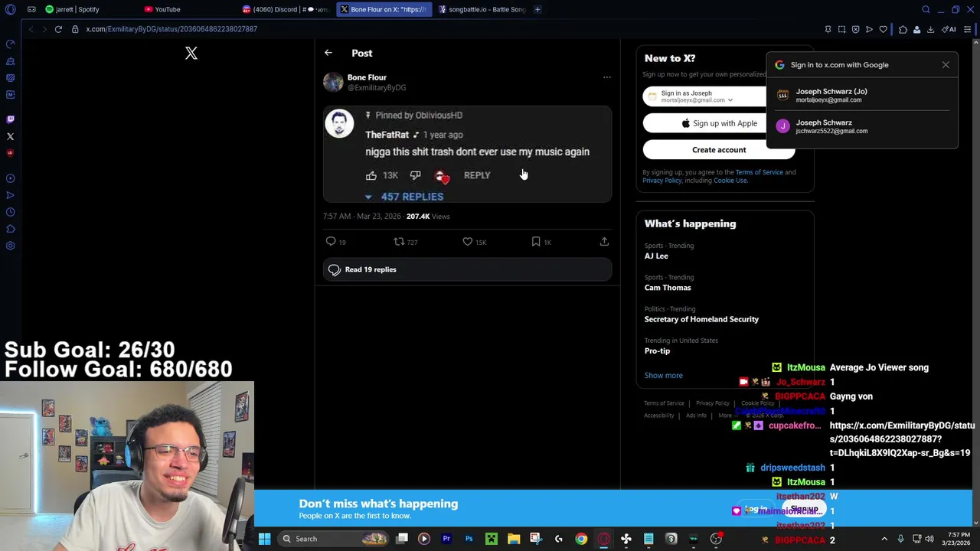Click REPLY on TheFatRat's comment
The width and height of the screenshot is (980, 551).
click(x=477, y=175)
